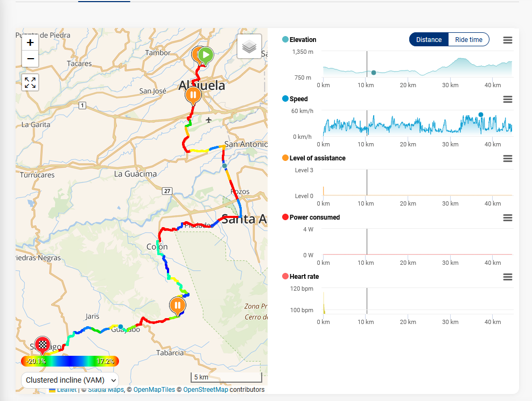
Task: Expand Level of assistance chart menu
Action: click(507, 159)
